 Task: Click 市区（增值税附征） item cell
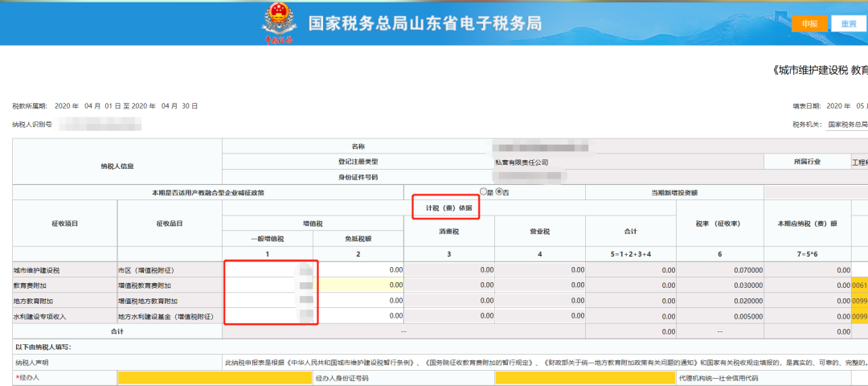170,269
